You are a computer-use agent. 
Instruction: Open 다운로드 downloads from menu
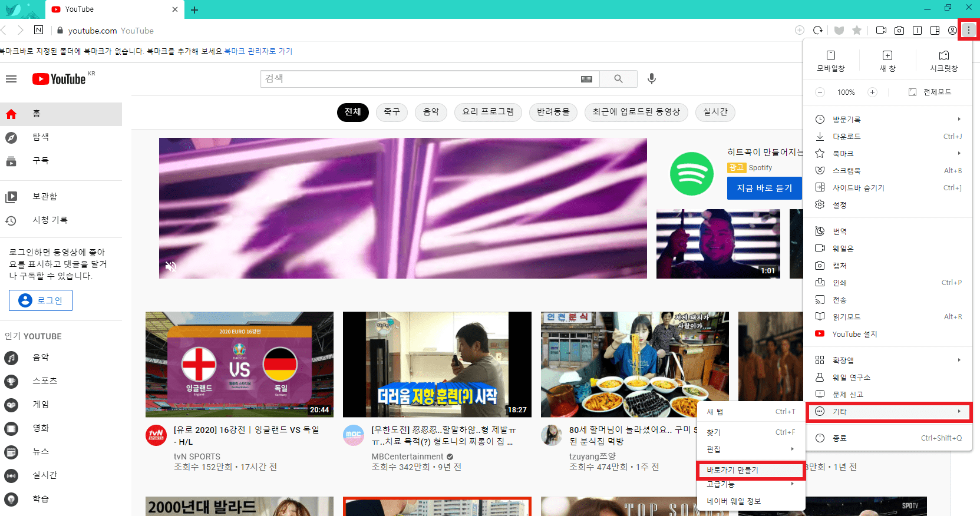click(888, 137)
